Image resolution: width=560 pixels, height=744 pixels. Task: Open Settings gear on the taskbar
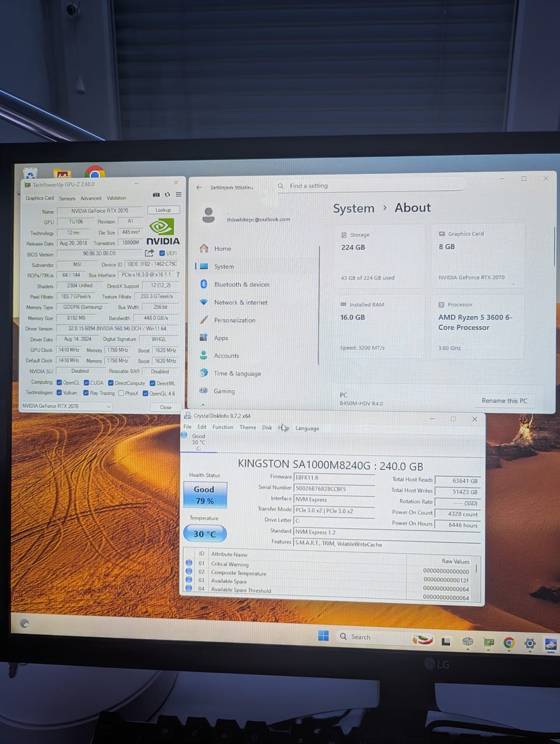pyautogui.click(x=530, y=644)
